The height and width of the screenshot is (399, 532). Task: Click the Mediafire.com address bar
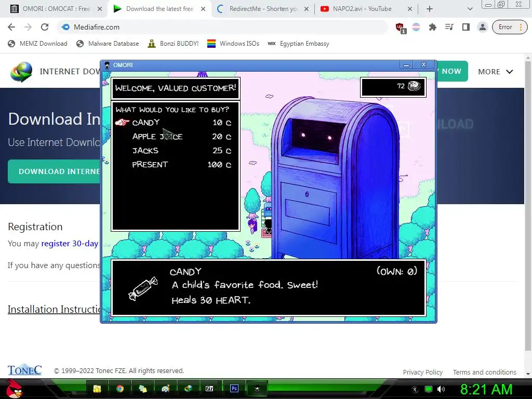[x=222, y=27]
